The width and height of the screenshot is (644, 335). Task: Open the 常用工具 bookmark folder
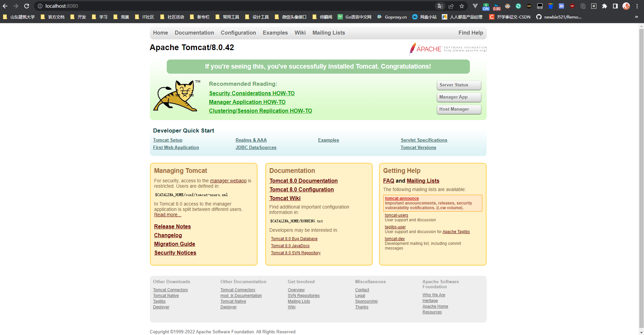(x=227, y=17)
